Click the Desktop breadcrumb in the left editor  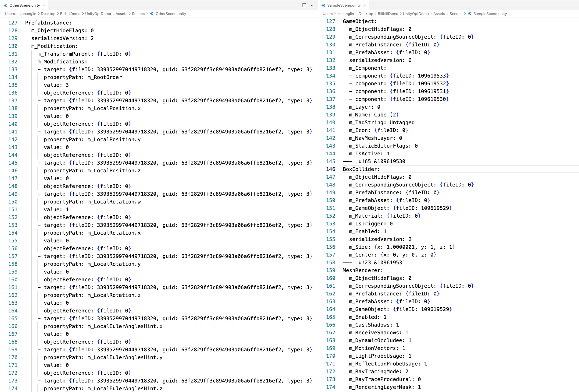(x=48, y=14)
